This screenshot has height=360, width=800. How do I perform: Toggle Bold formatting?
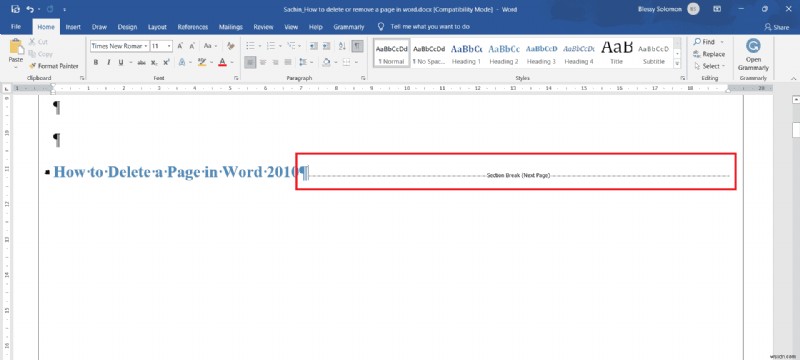click(x=95, y=62)
